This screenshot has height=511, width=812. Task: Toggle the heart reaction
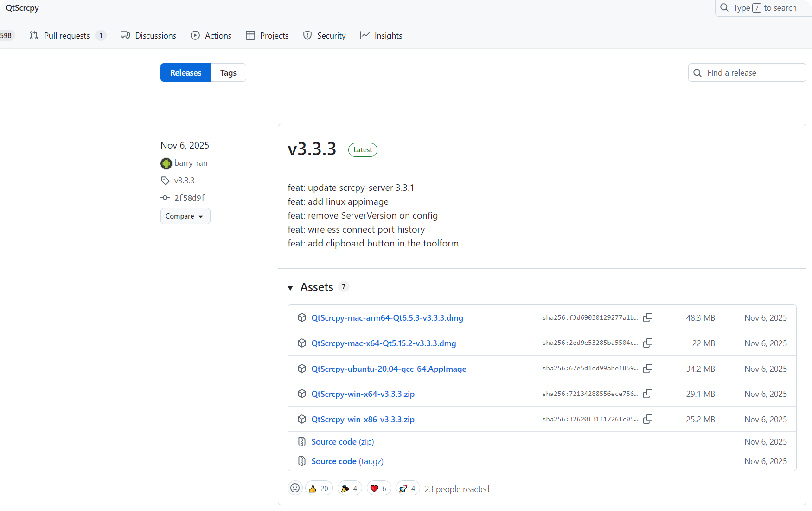379,489
